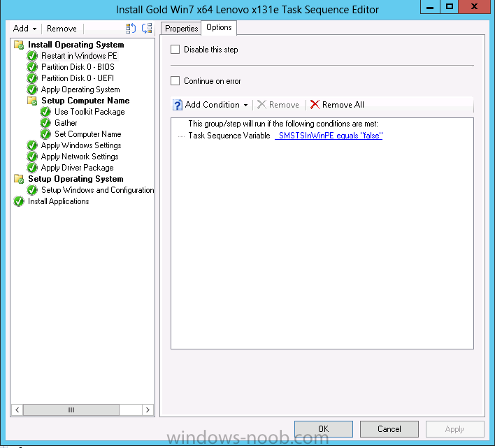This screenshot has width=495, height=448.
Task: Select the Setup Windows and Configuration step
Action: coord(98,190)
